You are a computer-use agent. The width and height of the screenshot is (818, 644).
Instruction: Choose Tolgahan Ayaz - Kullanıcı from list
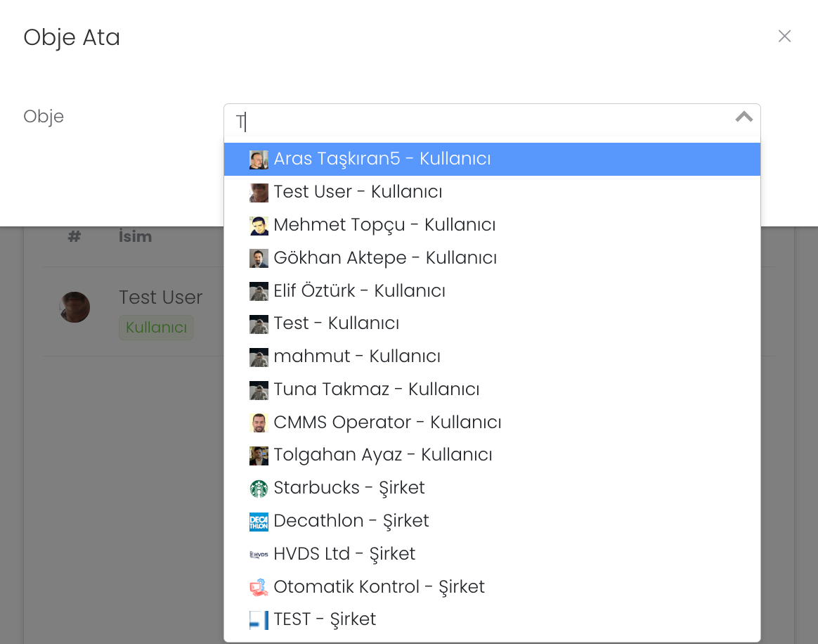pos(382,455)
